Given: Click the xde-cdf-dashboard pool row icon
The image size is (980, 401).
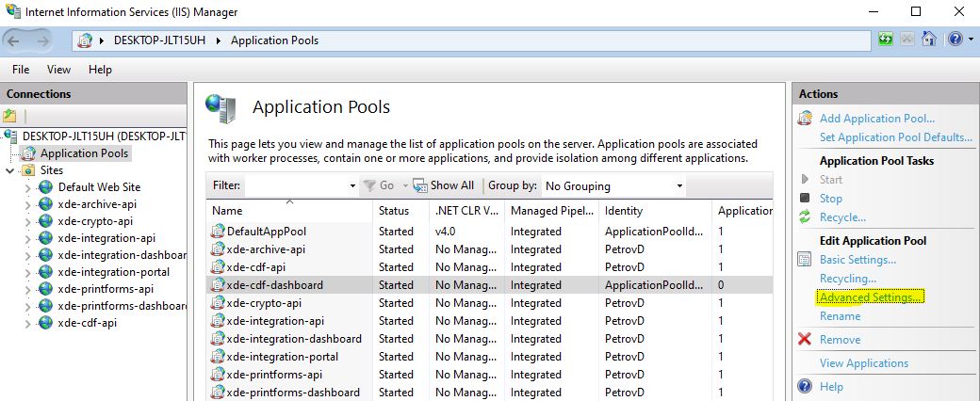Looking at the screenshot, I should point(218,285).
